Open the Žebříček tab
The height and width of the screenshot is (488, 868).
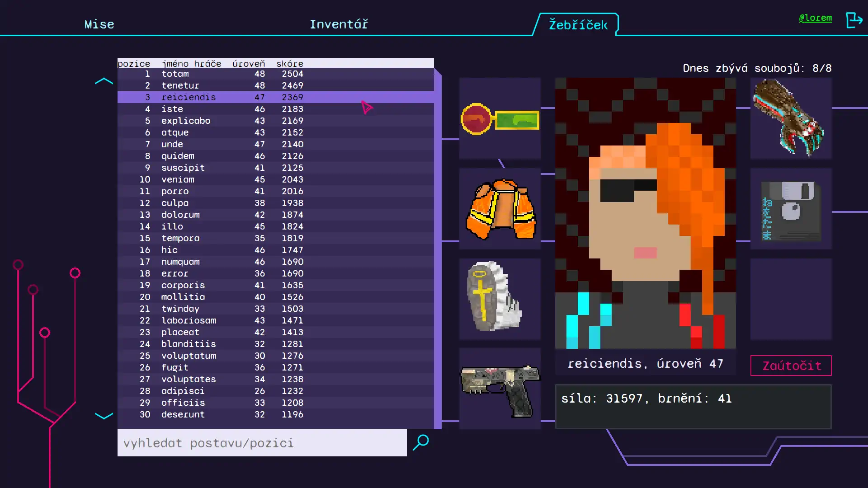click(x=577, y=24)
